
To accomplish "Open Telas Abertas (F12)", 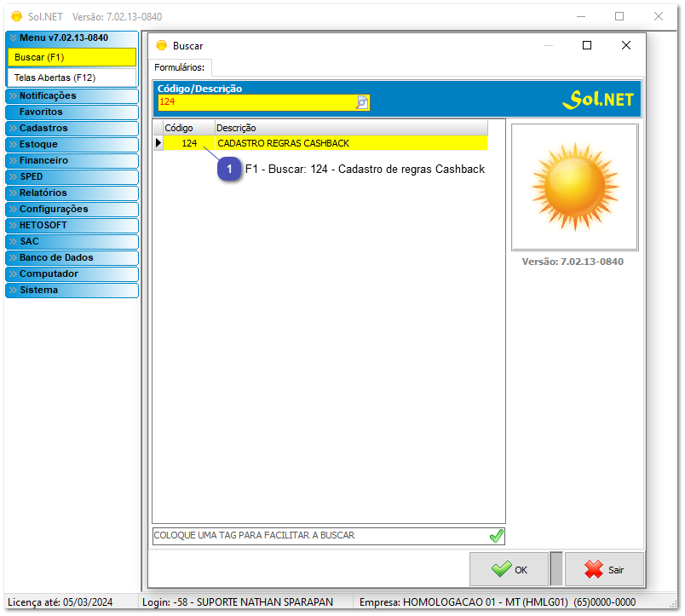I will coord(72,77).
